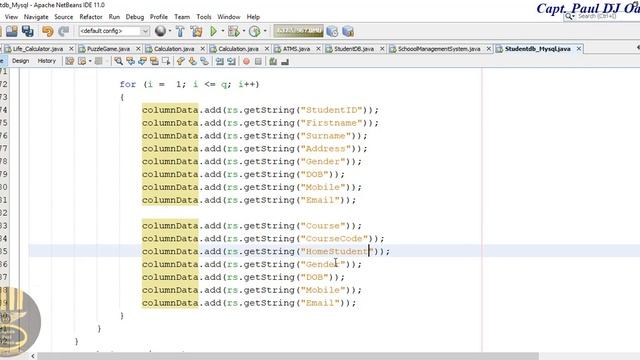The height and width of the screenshot is (360, 640).
Task: Close the PuzzleGame.java tab
Action: [138, 49]
